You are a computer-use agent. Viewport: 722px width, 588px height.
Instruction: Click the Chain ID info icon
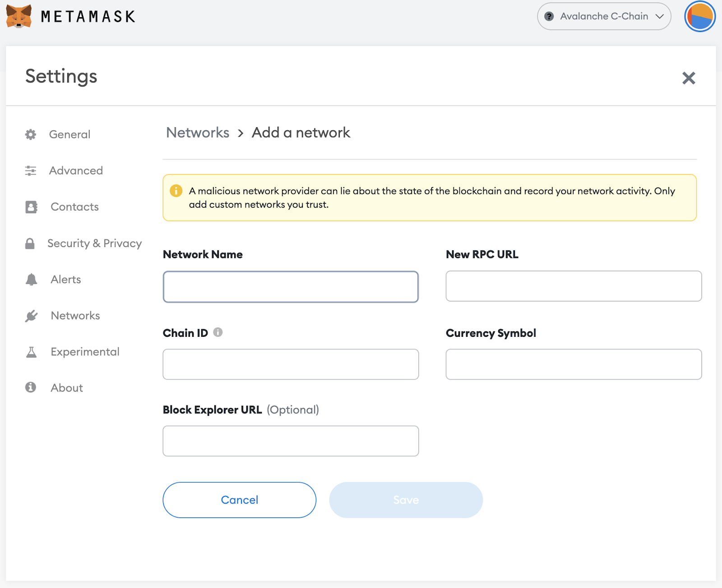218,332
